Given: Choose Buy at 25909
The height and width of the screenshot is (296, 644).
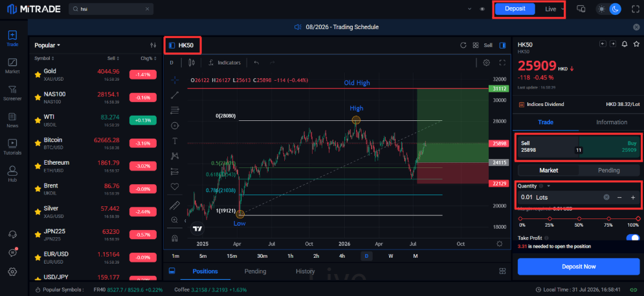Looking at the screenshot, I should [610, 147].
